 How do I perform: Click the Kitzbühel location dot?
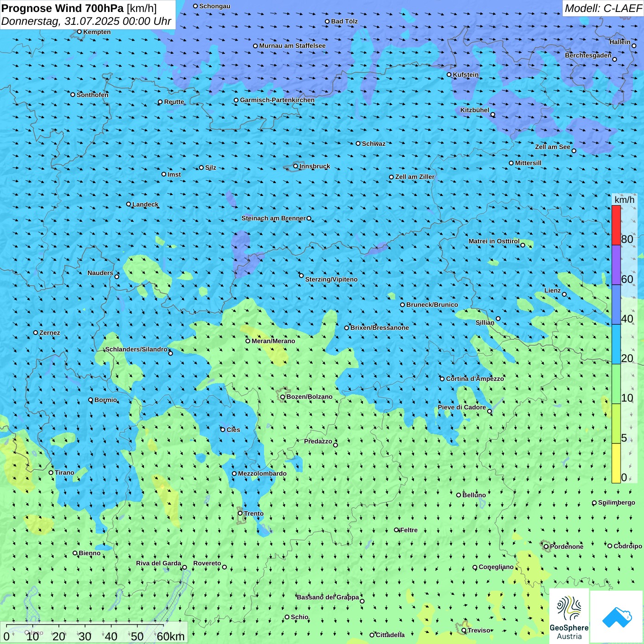[493, 115]
